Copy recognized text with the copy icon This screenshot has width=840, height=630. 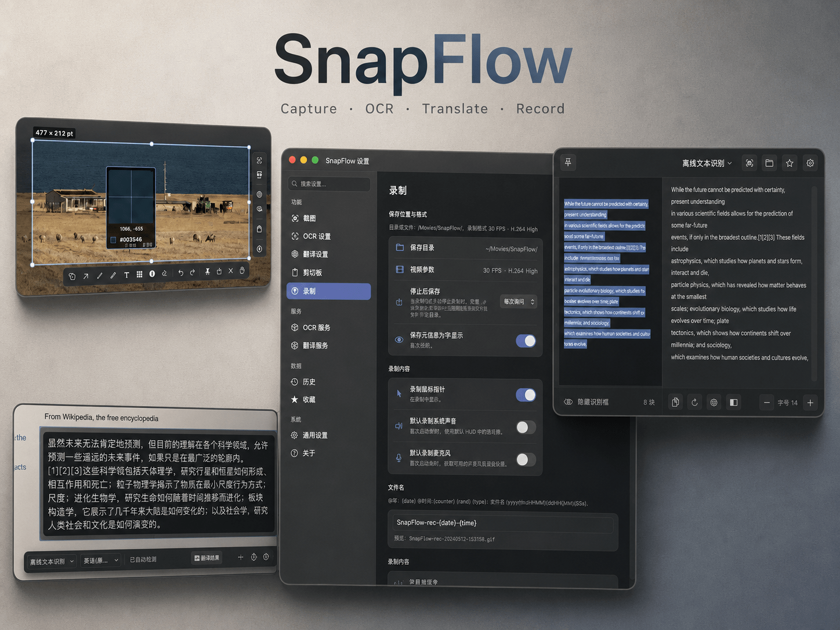[x=675, y=402]
